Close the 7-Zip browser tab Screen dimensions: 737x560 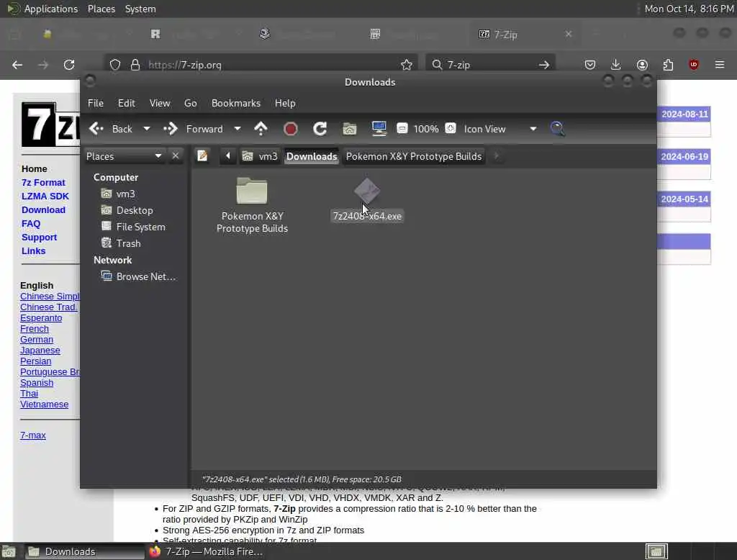pos(569,34)
